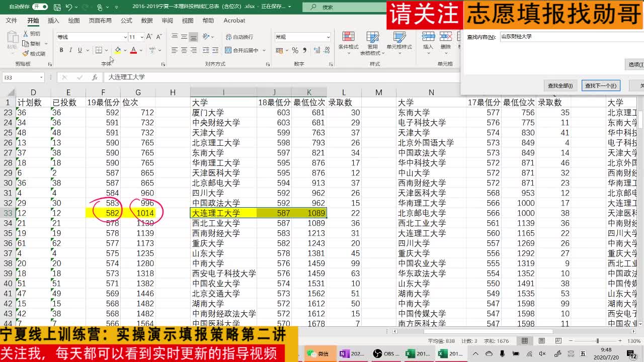
Task: Switch to Normal view in status bar
Action: (x=524, y=341)
